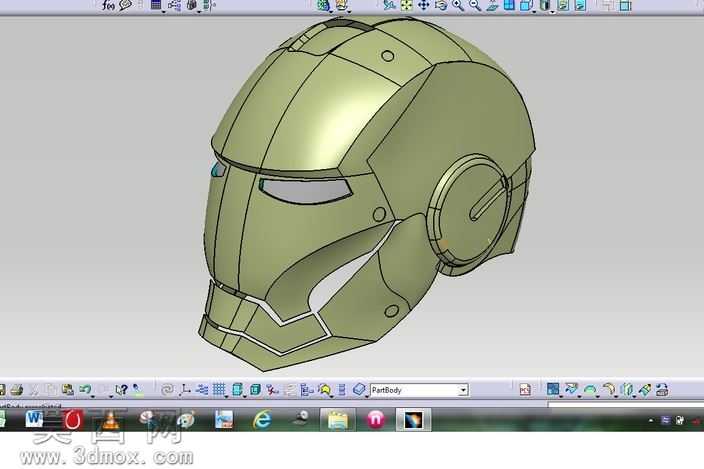The width and height of the screenshot is (704, 469).
Task: Select the helmet's eye slot opening
Action: click(305, 191)
